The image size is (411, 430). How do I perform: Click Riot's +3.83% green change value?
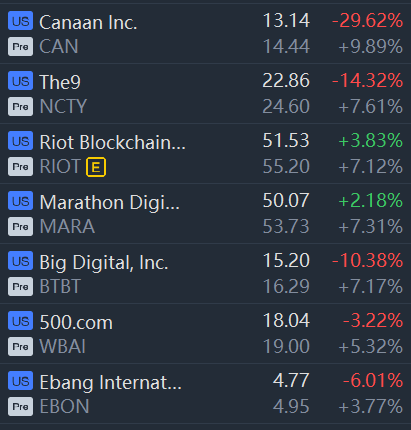(x=370, y=141)
